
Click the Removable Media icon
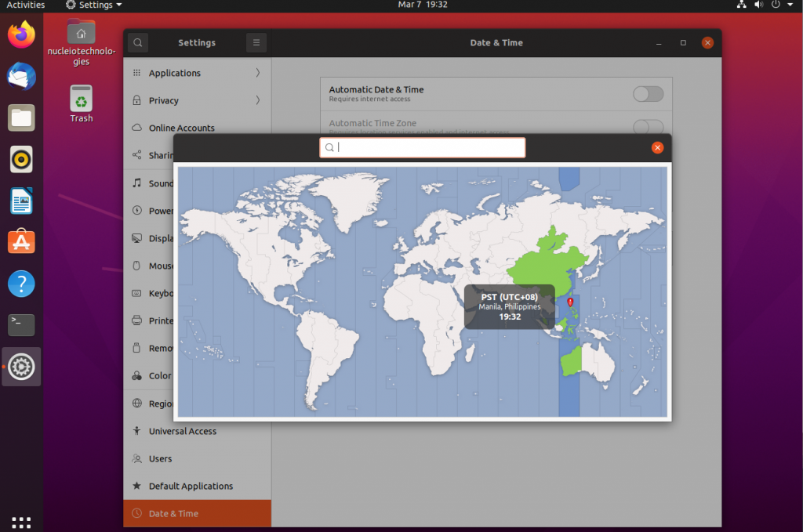click(x=136, y=348)
